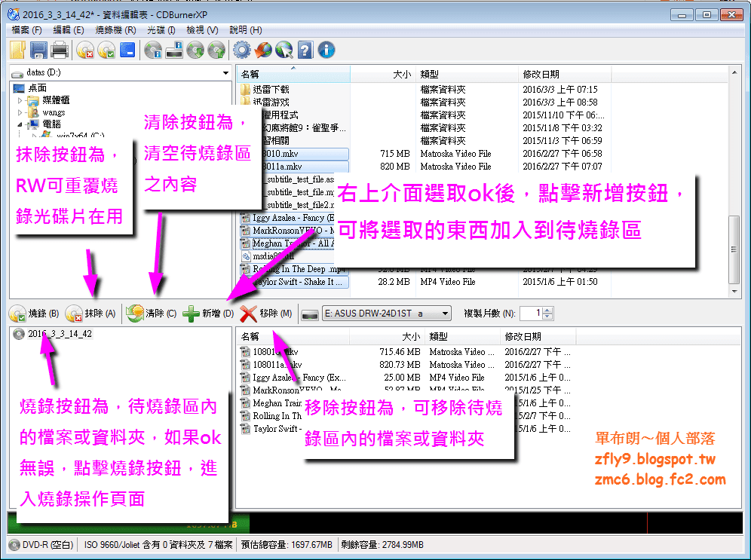Increase 複製片數 copies with up arrow
751x560 pixels.
[x=548, y=311]
